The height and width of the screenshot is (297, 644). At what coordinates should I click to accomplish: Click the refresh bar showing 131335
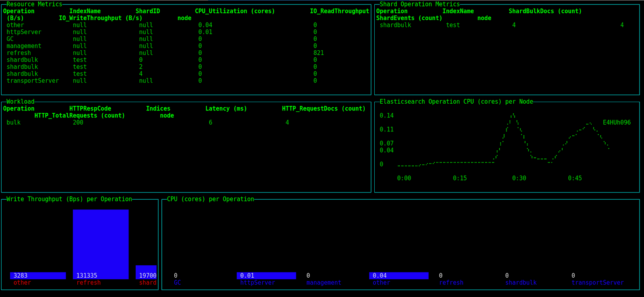[101, 244]
